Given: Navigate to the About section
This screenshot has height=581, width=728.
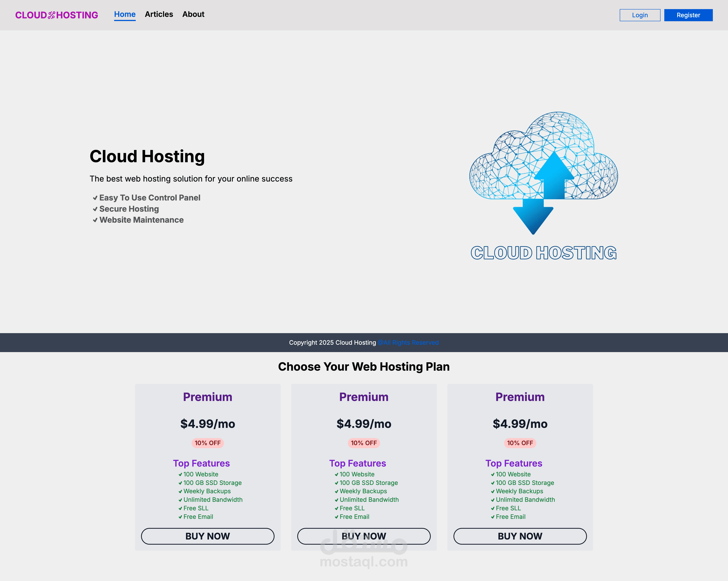Looking at the screenshot, I should pyautogui.click(x=193, y=14).
